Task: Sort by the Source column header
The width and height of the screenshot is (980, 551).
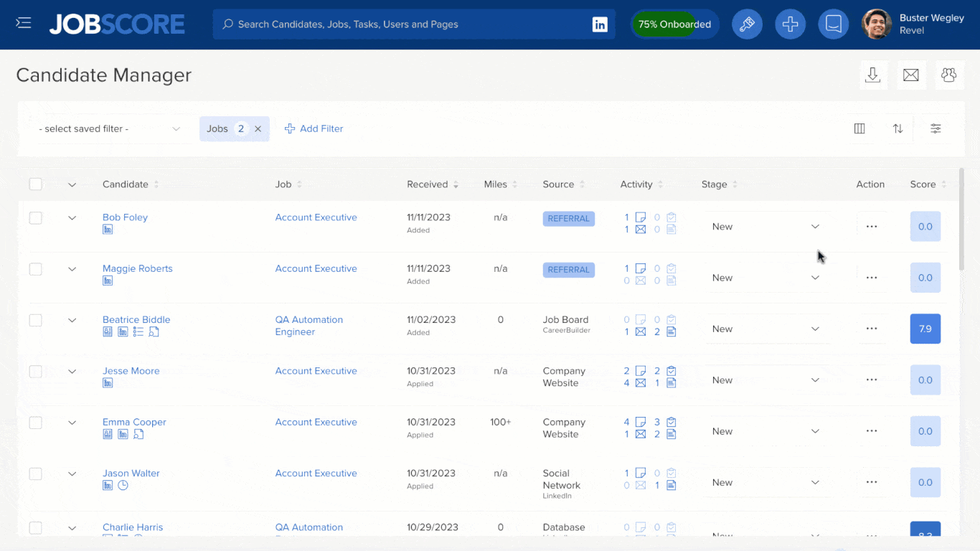Action: [x=564, y=184]
